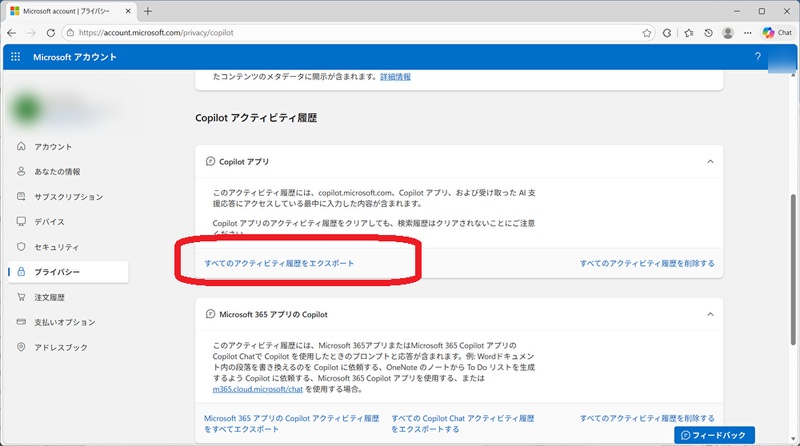The width and height of the screenshot is (800, 446).
Task: Open the フィードバック button
Action: [714, 435]
